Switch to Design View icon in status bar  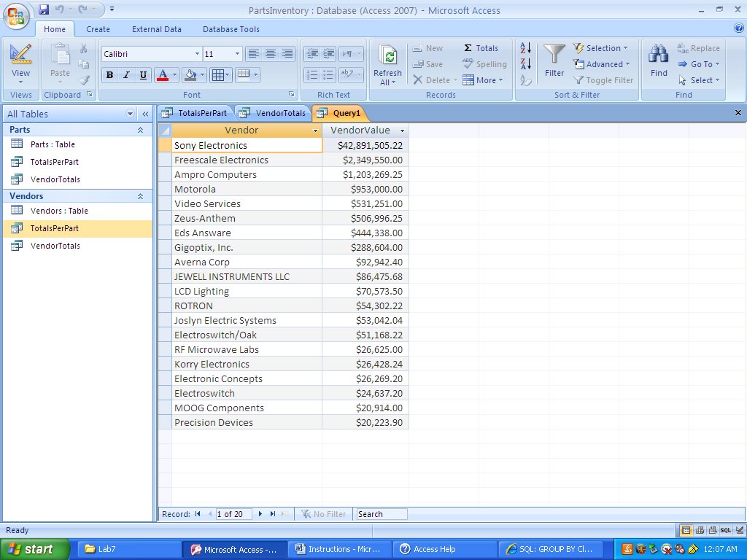[x=739, y=530]
